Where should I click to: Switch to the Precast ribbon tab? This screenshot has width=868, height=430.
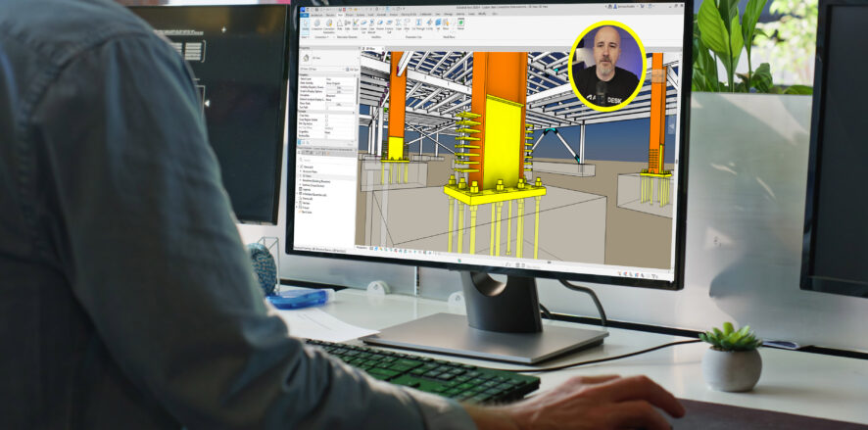coord(350,15)
